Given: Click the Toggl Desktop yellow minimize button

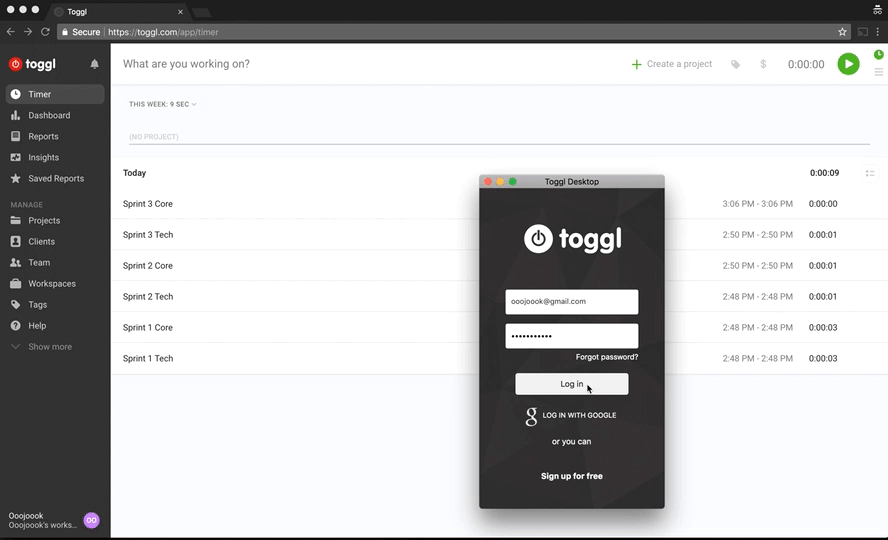Looking at the screenshot, I should (500, 182).
